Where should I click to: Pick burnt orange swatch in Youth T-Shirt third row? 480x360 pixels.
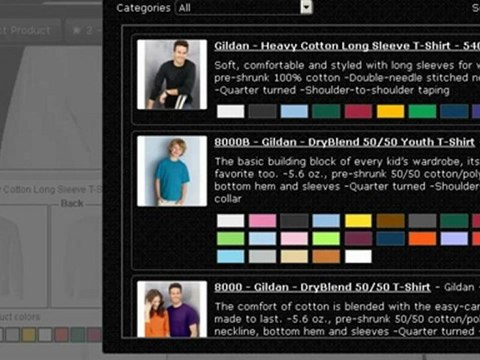[x=326, y=257]
